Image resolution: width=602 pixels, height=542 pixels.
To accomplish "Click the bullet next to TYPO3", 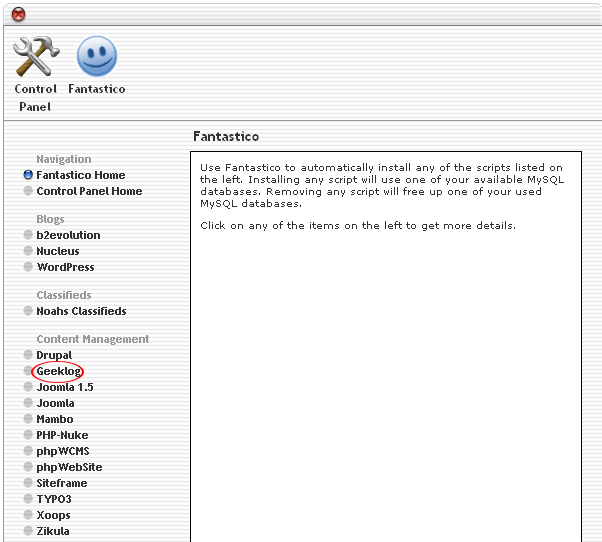I will [x=28, y=499].
